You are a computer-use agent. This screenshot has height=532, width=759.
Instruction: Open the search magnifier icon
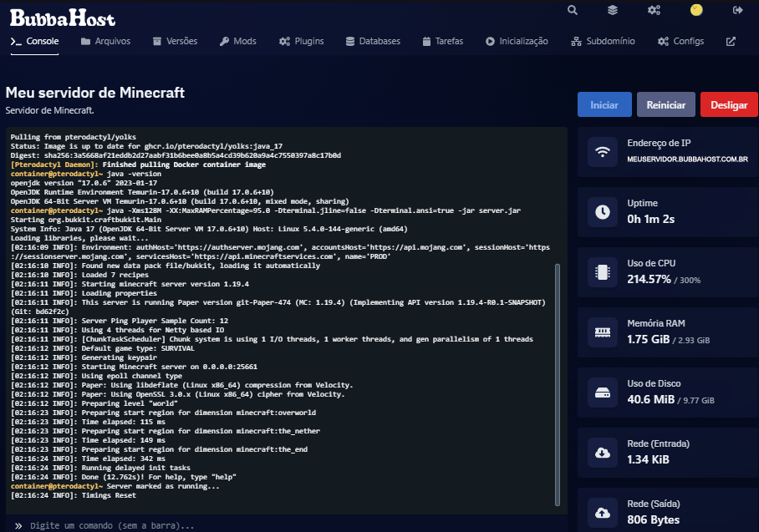click(x=573, y=10)
